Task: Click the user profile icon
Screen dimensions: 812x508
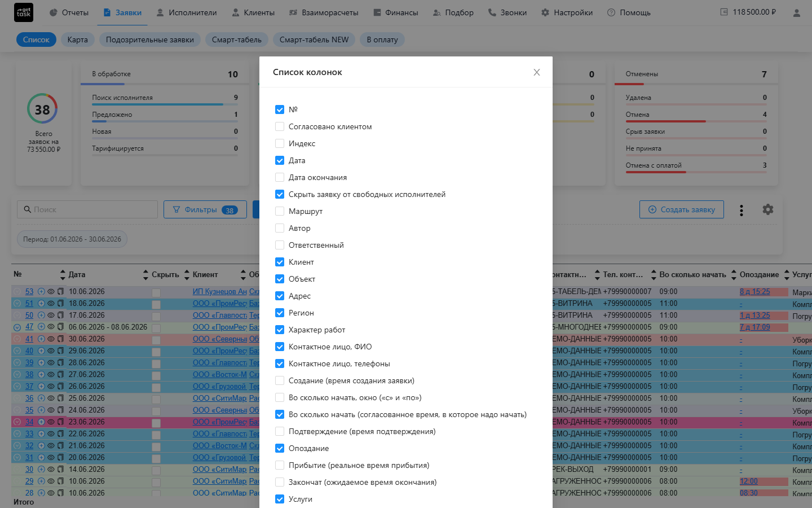Action: (x=796, y=12)
